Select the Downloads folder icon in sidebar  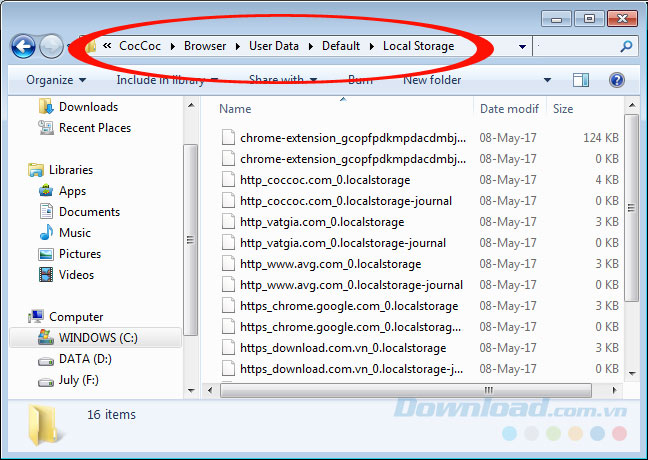(46, 107)
